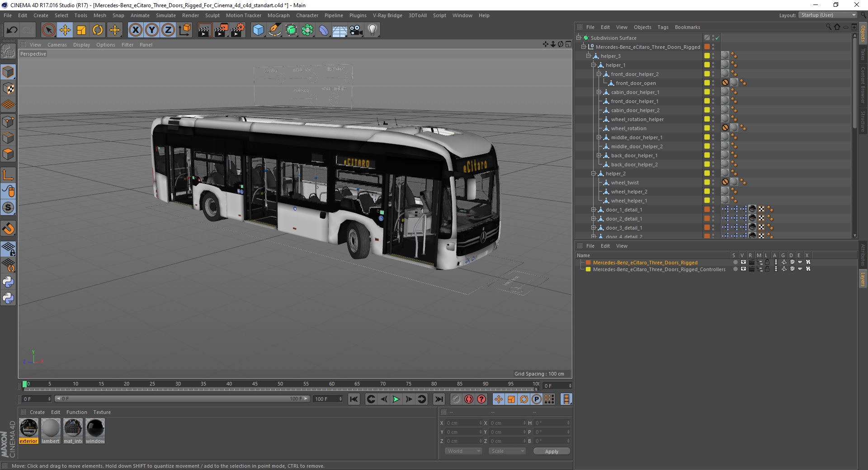Go to start of animation
868x470 pixels.
[354, 399]
